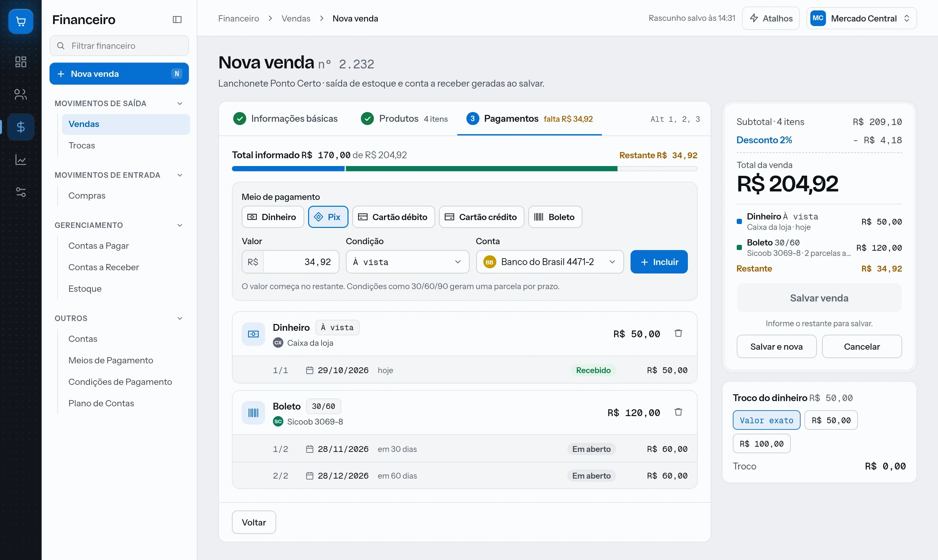938x560 pixels.
Task: Click Vendas breadcrumb link
Action: click(x=296, y=19)
